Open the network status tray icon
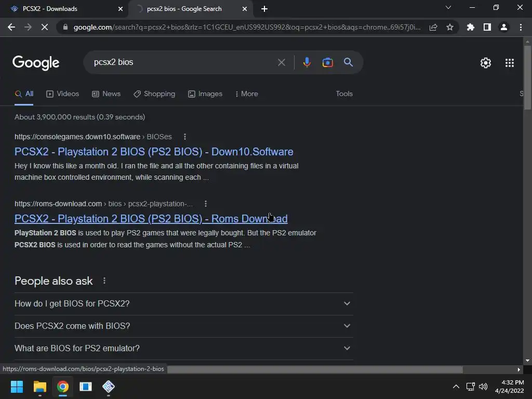Screen dimensions: 532x399 [x=470, y=387]
